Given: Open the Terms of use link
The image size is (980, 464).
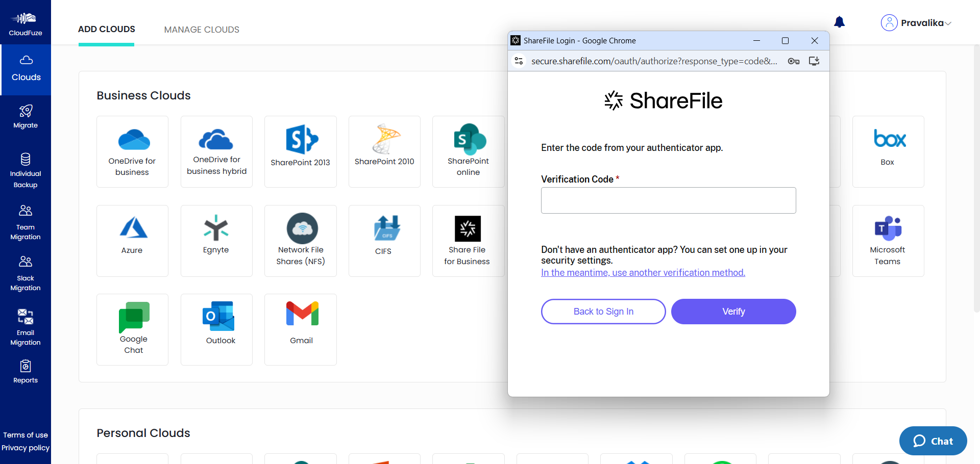Looking at the screenshot, I should [26, 435].
